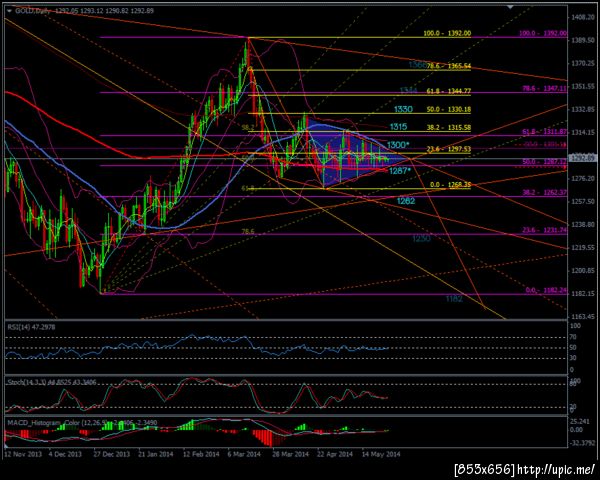Click the 22 Apr 2014 date label

(x=335, y=454)
